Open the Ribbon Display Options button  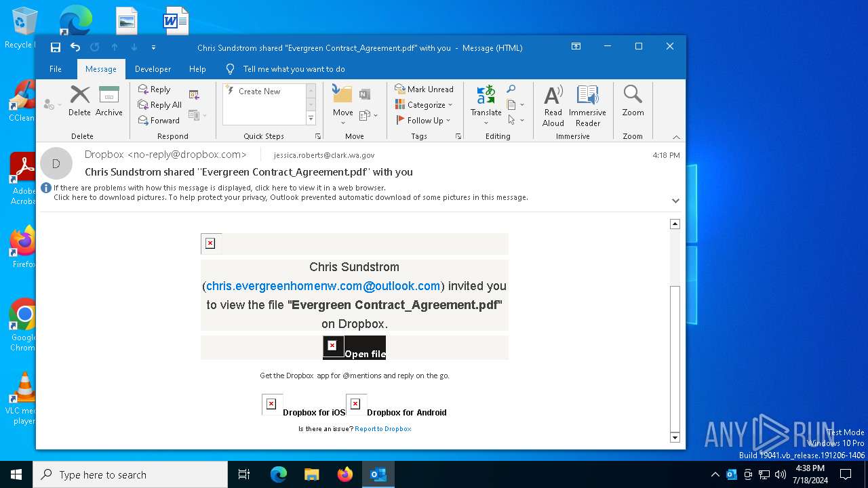(x=576, y=46)
